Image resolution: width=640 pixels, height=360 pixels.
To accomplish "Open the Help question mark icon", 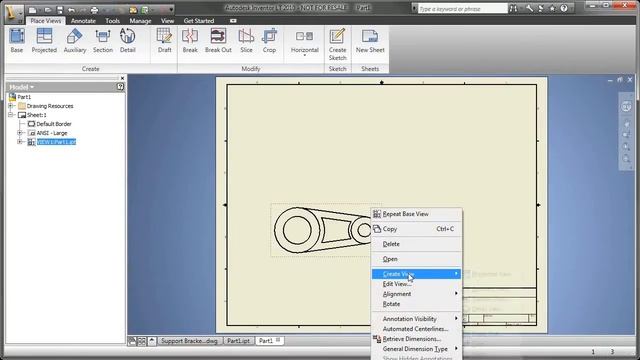I will coord(564,9).
